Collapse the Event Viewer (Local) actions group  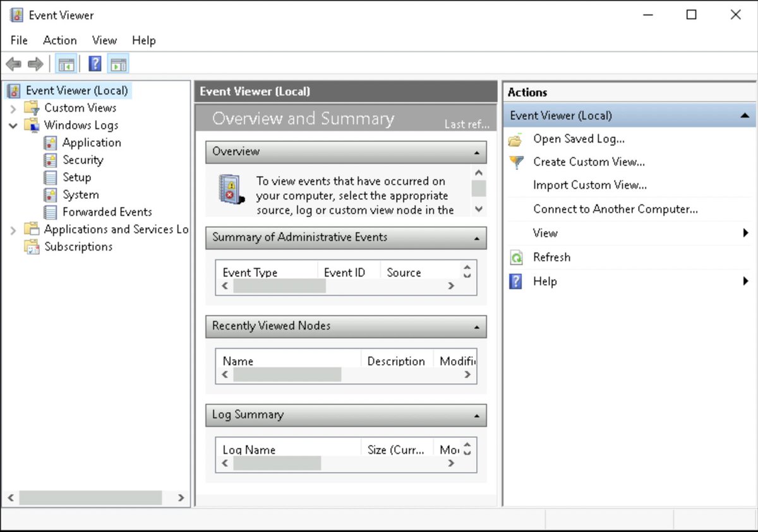[745, 116]
